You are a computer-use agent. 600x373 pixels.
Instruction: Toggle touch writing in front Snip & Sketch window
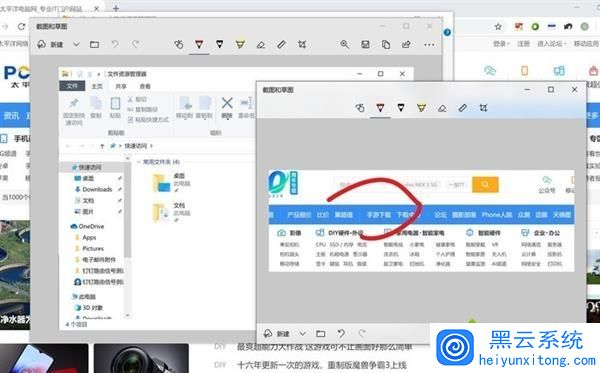point(360,108)
